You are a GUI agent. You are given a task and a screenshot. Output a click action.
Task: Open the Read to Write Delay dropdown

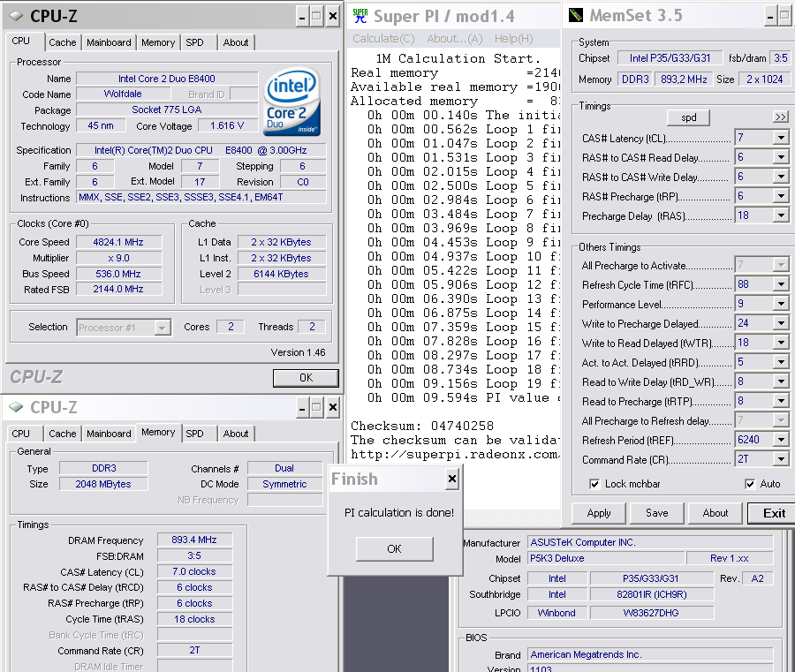click(x=781, y=381)
